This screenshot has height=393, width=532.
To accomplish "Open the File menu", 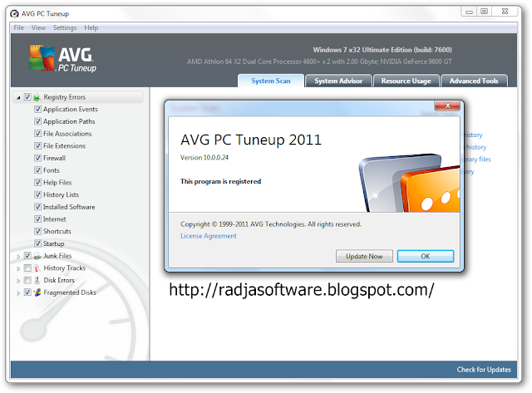I will click(18, 27).
